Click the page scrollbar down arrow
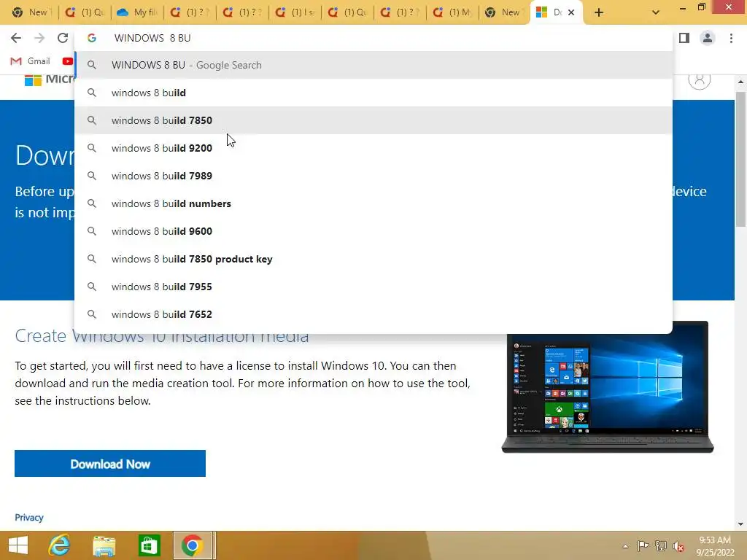 tap(740, 524)
